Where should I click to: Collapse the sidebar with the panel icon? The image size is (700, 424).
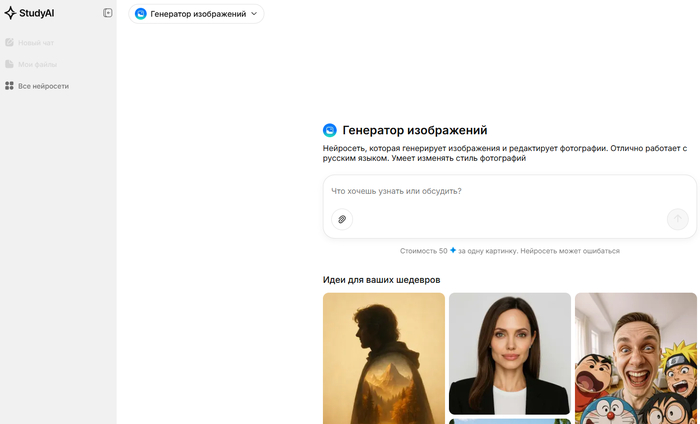[108, 13]
